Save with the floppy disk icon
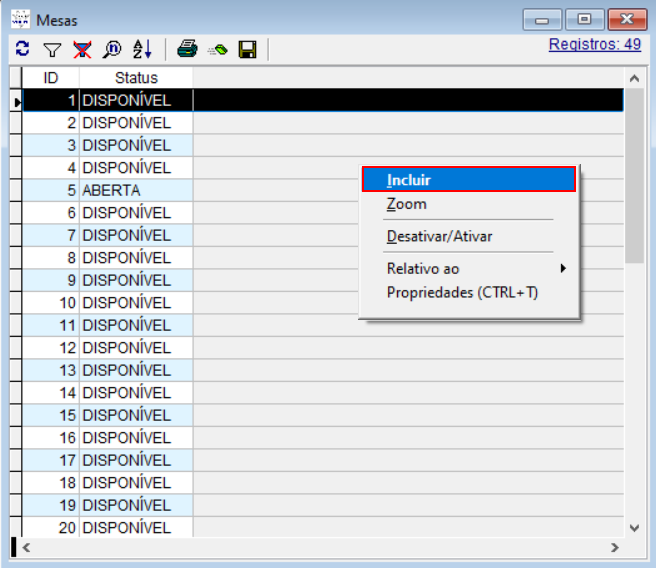 pos(247,49)
